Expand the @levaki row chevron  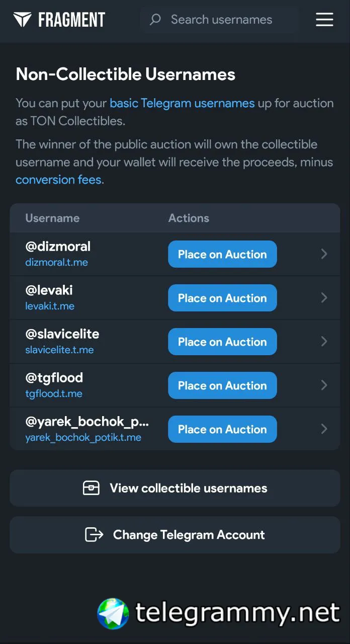pos(324,298)
